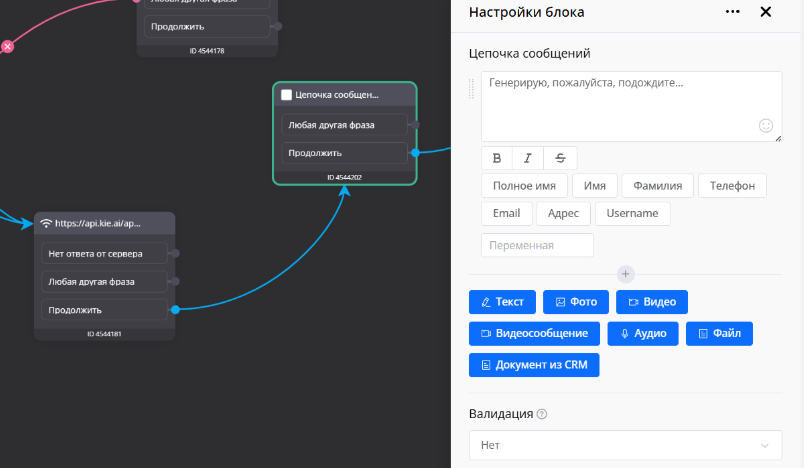Add a Текст message
804x468 pixels.
(x=502, y=302)
